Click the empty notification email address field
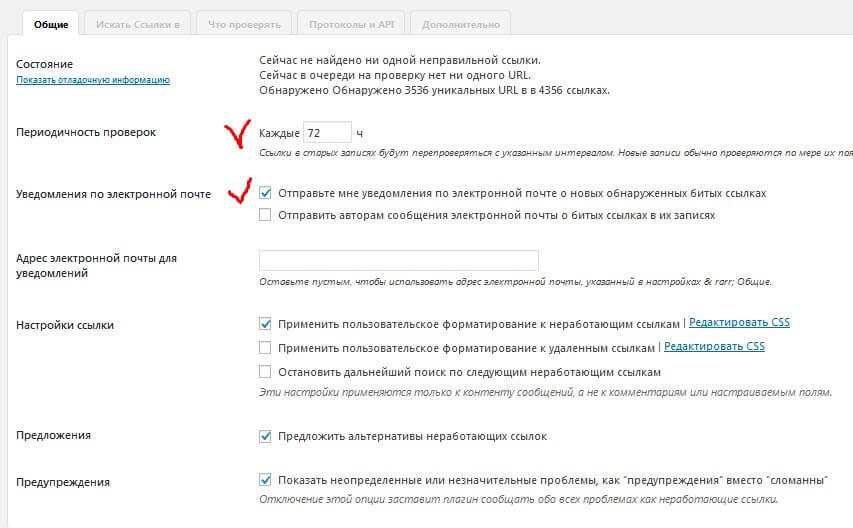 398,260
